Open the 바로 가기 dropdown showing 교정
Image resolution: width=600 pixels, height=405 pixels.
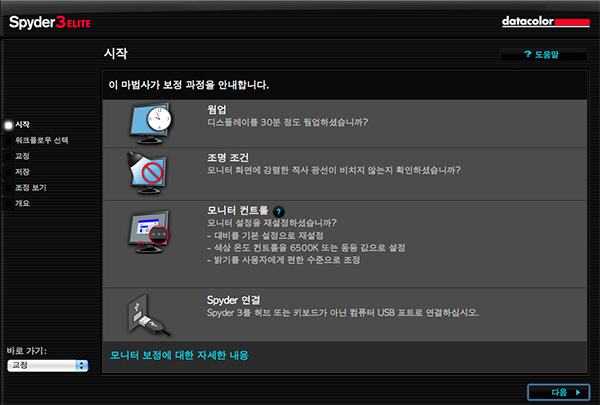click(47, 366)
